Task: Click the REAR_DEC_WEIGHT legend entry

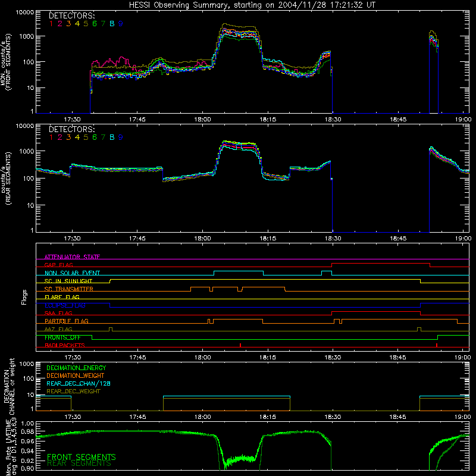Action: [x=73, y=392]
